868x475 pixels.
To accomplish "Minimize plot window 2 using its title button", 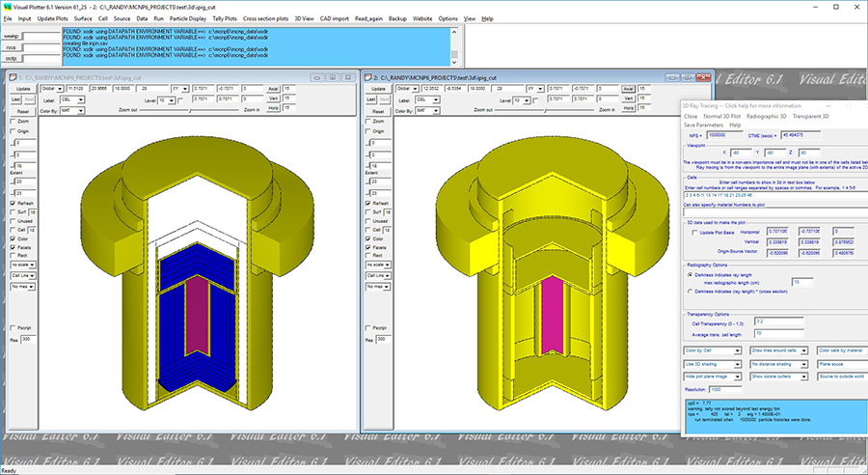I will point(672,77).
